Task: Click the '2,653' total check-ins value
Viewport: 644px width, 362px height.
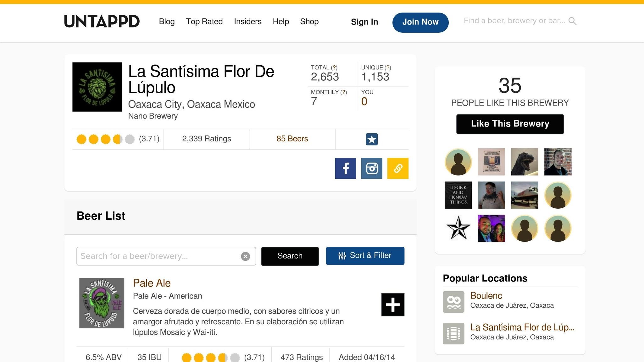Action: point(325,77)
